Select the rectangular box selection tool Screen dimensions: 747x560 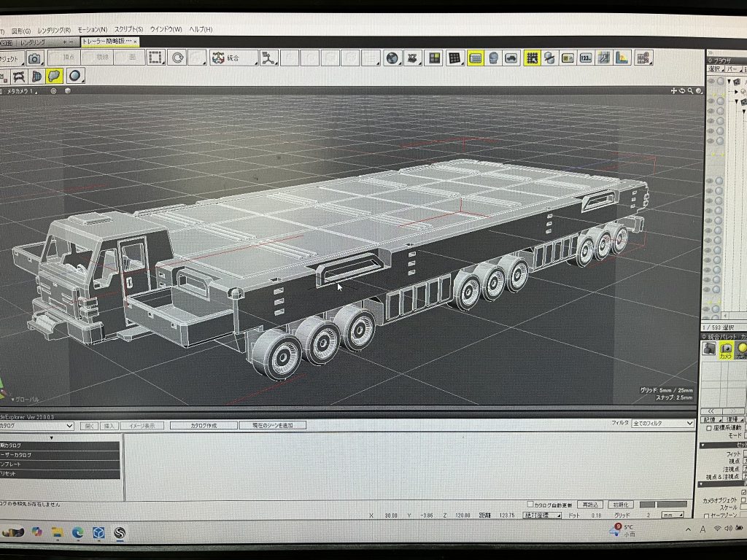(155, 58)
